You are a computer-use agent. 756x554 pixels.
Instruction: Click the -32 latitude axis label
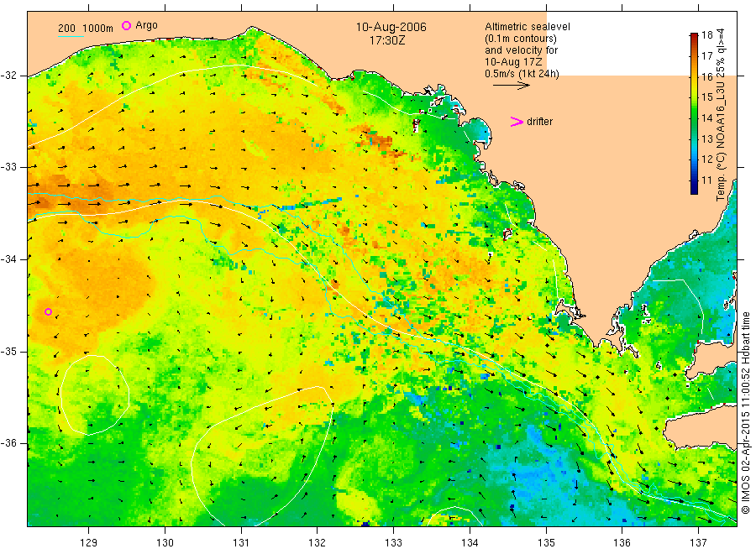[x=8, y=76]
